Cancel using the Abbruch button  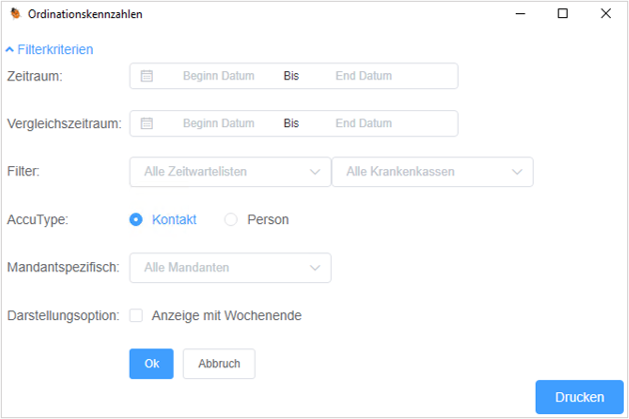(x=219, y=364)
